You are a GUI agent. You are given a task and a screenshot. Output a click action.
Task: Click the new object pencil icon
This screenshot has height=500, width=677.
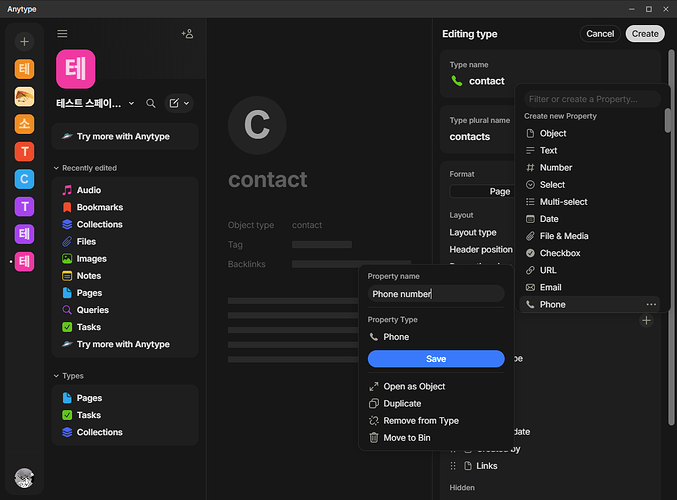tap(174, 103)
